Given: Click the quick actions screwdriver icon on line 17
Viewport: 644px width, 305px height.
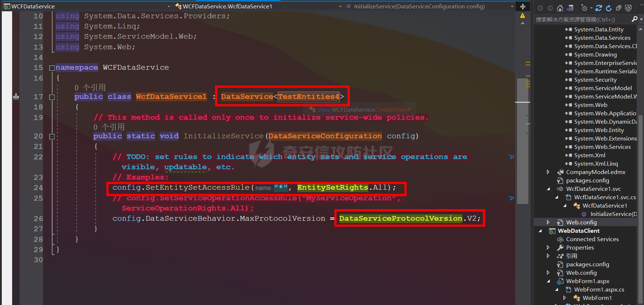Looking at the screenshot, I should [16, 97].
